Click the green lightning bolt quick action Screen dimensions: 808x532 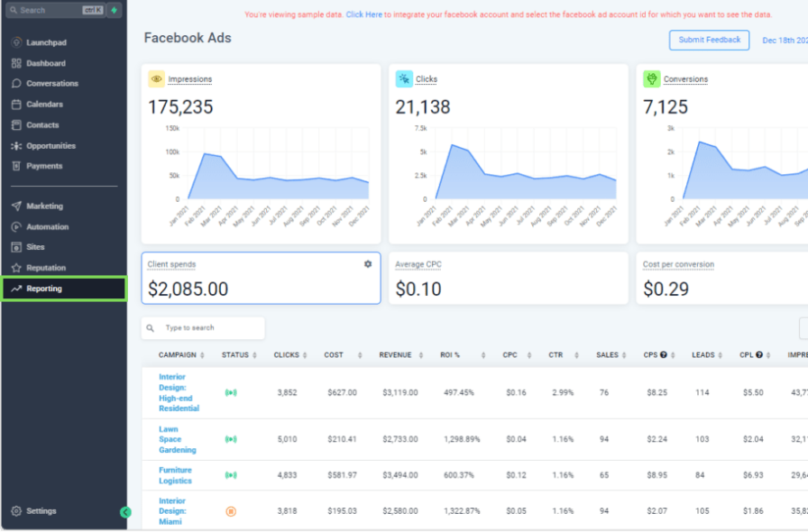point(115,10)
